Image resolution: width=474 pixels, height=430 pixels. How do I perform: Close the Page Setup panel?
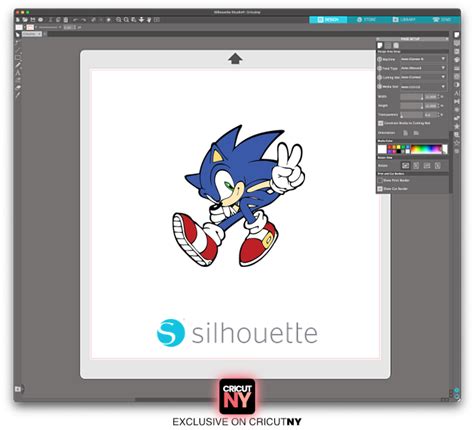[447, 39]
